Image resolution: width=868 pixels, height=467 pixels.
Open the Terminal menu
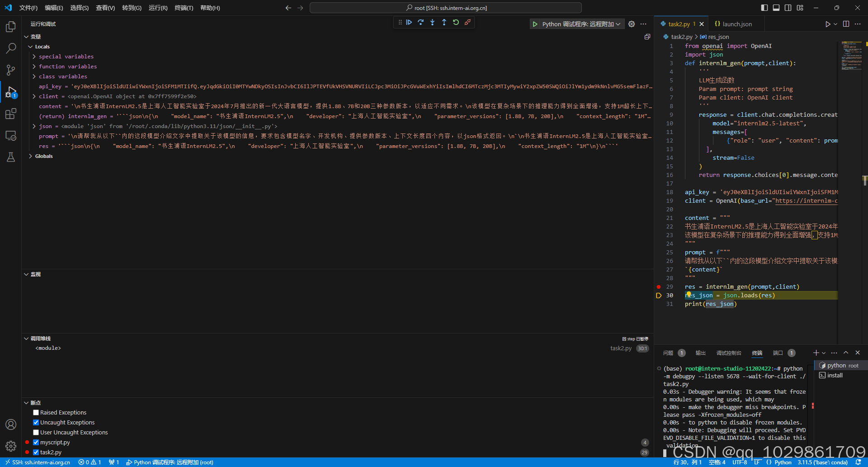(184, 8)
